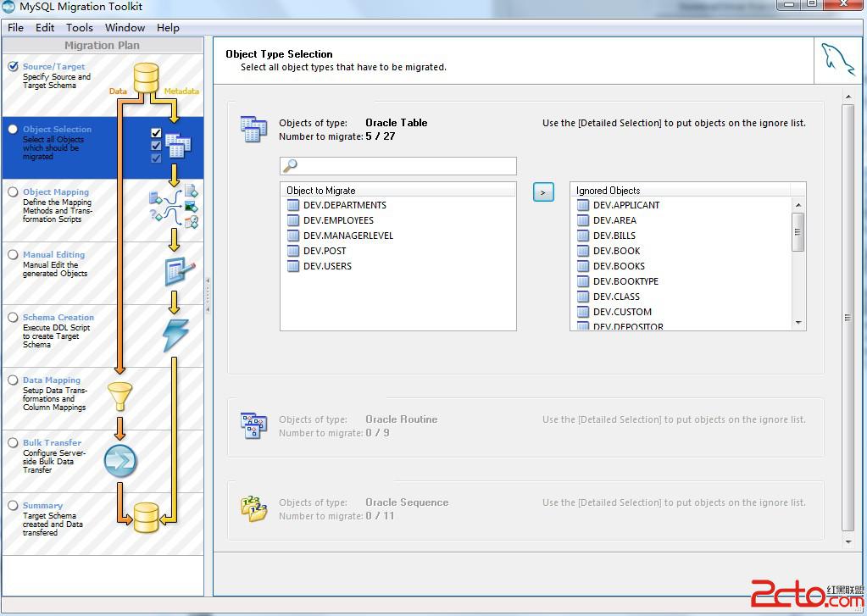Click the Object Mapping step link

coord(56,191)
